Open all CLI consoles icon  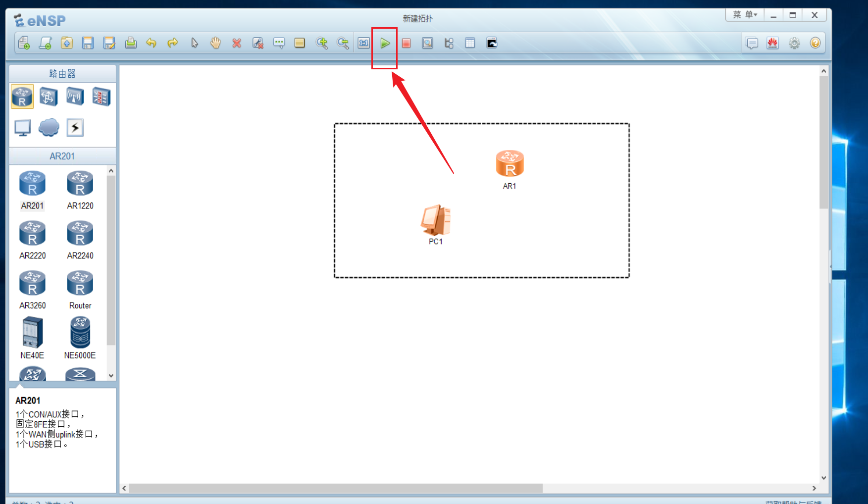click(492, 43)
